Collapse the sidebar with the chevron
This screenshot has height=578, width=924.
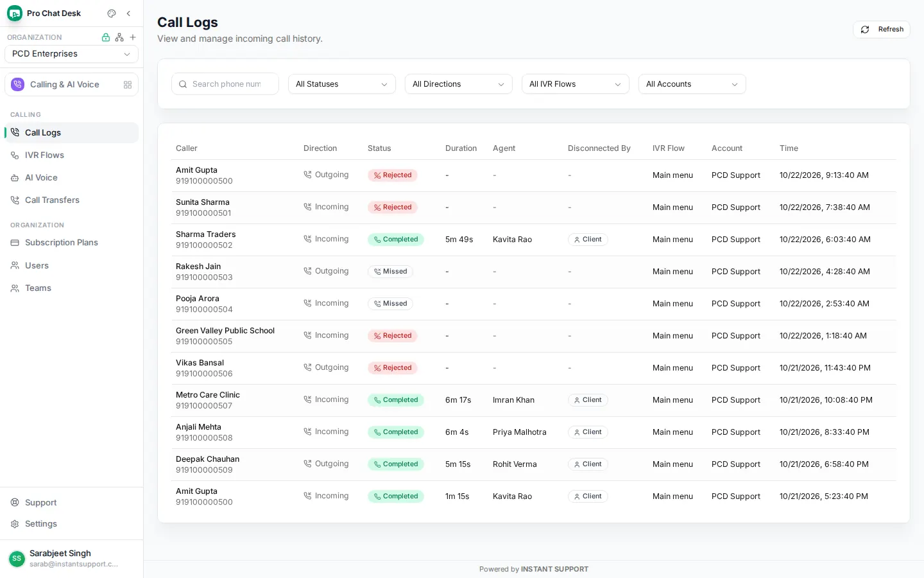(x=128, y=13)
